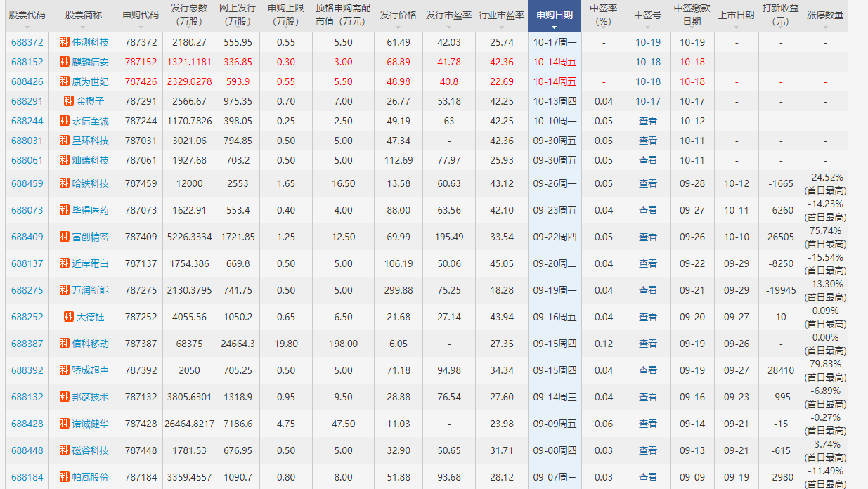Sort by the 股票代码 column header
This screenshot has width=868, height=489.
click(x=27, y=15)
